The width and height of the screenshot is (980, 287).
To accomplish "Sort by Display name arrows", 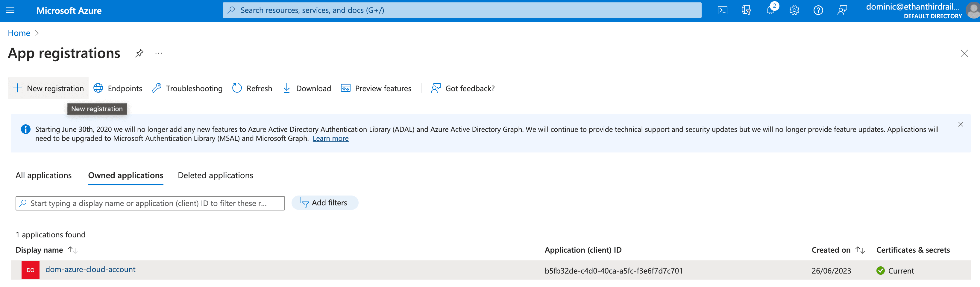I will 72,250.
